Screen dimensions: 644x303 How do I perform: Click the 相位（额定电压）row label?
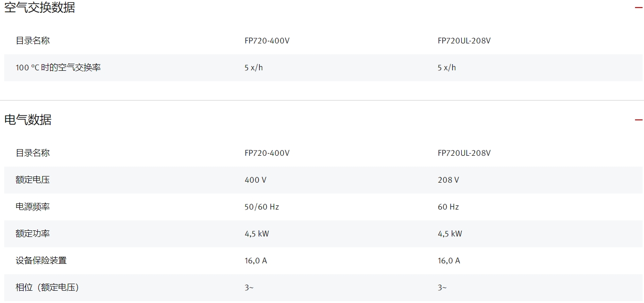47,287
